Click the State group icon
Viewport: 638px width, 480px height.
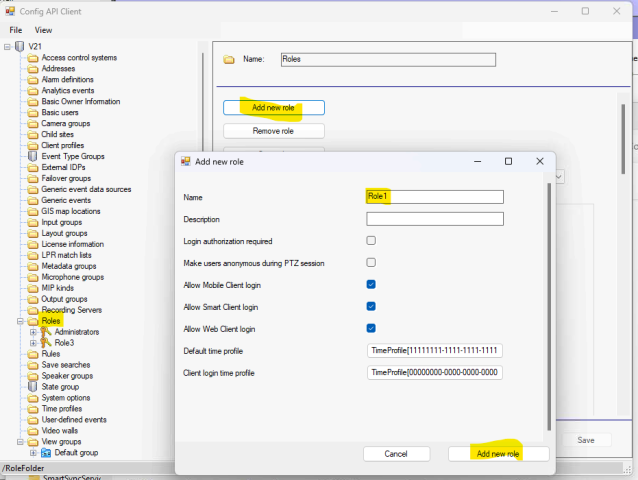[x=33, y=386]
